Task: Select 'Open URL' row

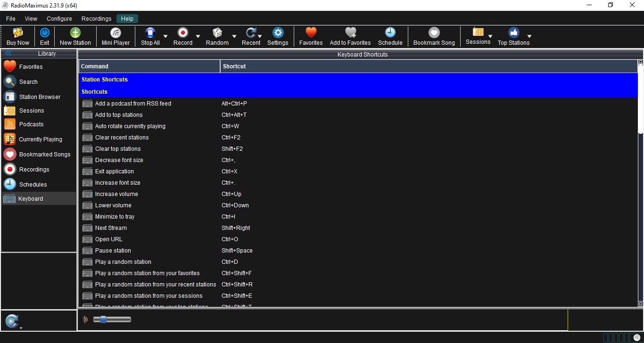Action: click(x=358, y=239)
